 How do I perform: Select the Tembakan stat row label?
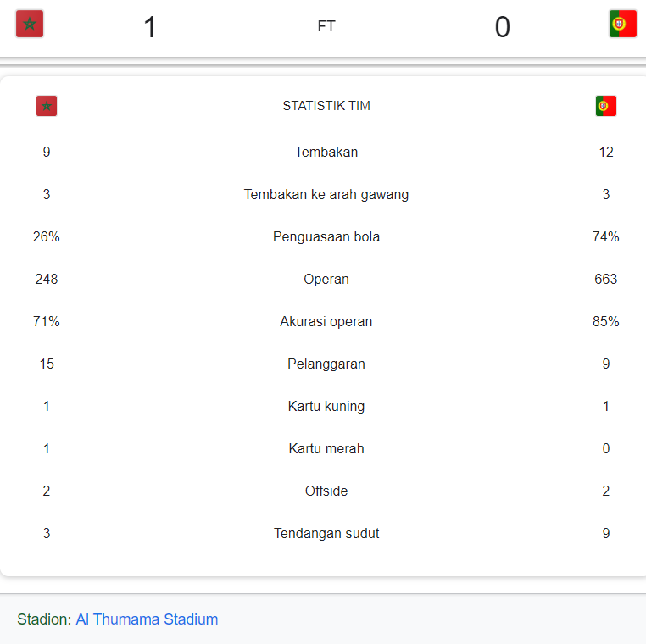pos(326,152)
